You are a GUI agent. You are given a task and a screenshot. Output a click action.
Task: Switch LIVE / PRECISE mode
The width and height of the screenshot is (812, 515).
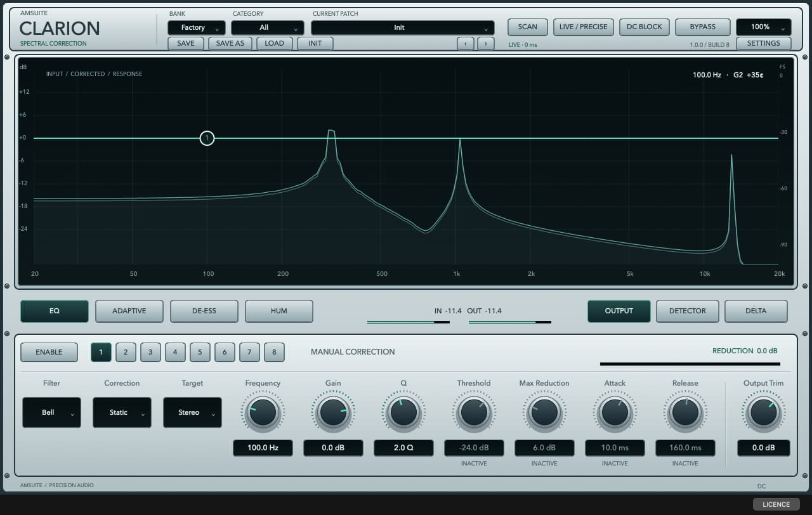[584, 27]
